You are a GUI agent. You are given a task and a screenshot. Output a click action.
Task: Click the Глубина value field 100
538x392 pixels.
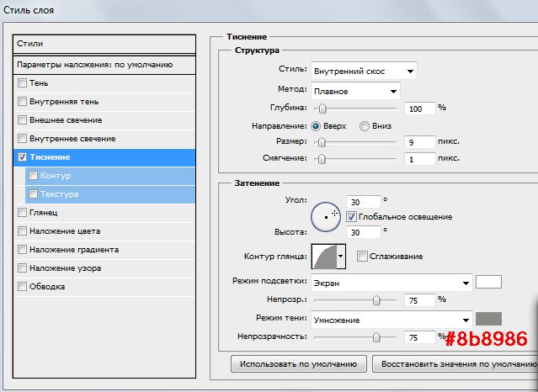click(420, 109)
